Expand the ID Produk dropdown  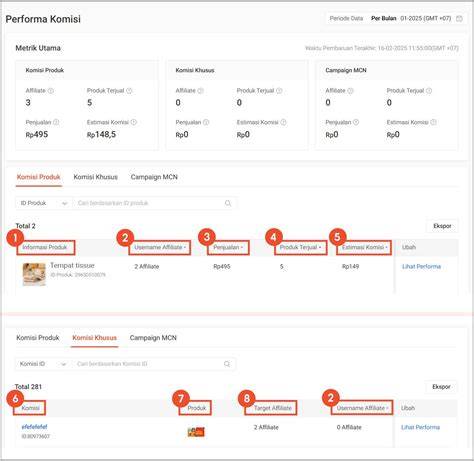click(44, 203)
